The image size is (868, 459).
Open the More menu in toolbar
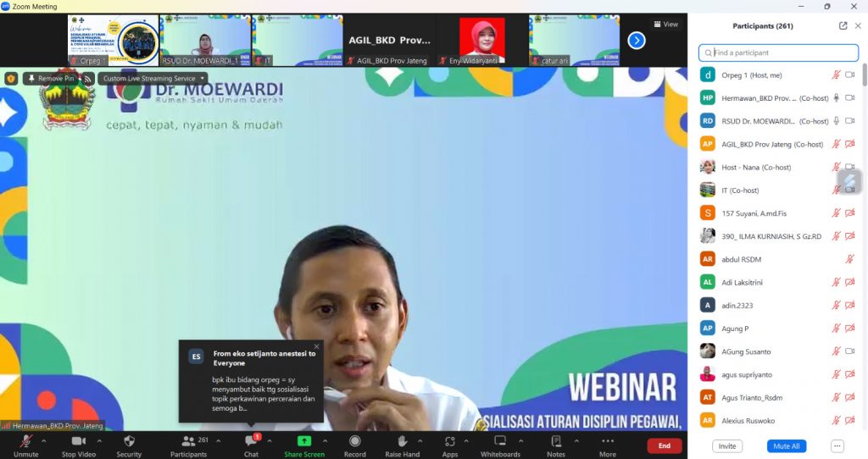point(607,441)
